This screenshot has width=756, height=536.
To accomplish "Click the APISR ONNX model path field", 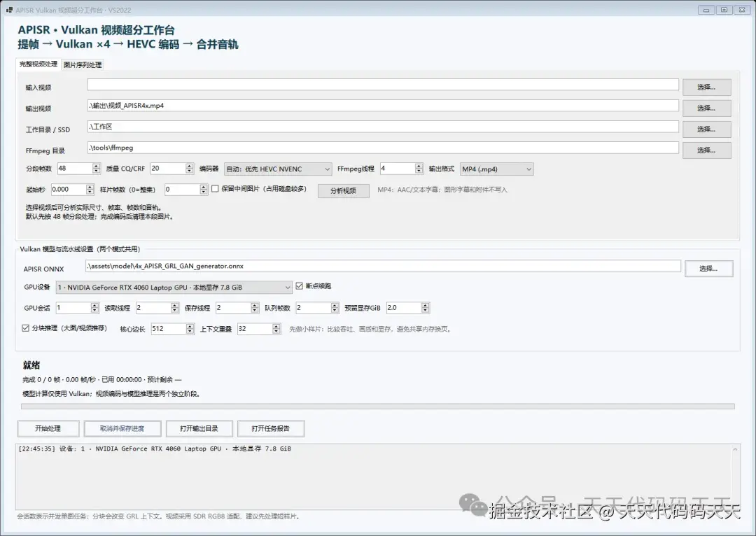I will 383,266.
